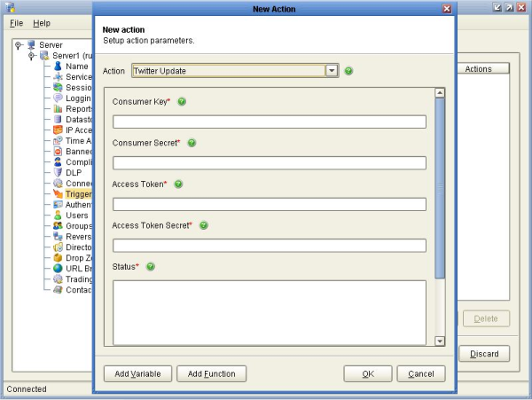
Task: Click the Authentication icon
Action: (x=58, y=205)
